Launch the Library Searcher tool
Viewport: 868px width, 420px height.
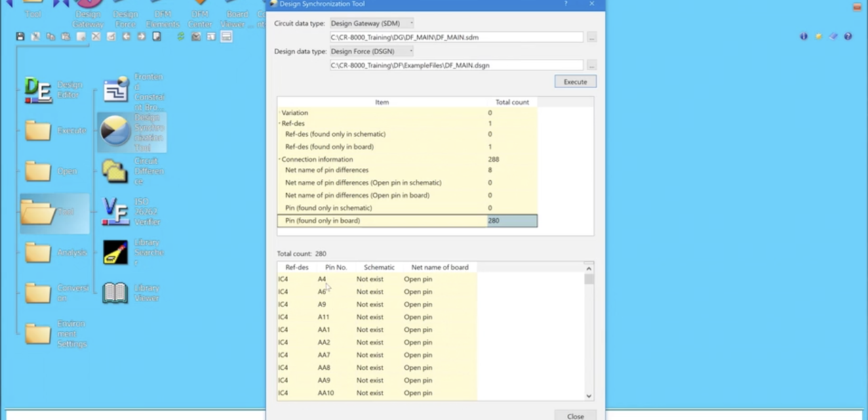click(x=115, y=252)
